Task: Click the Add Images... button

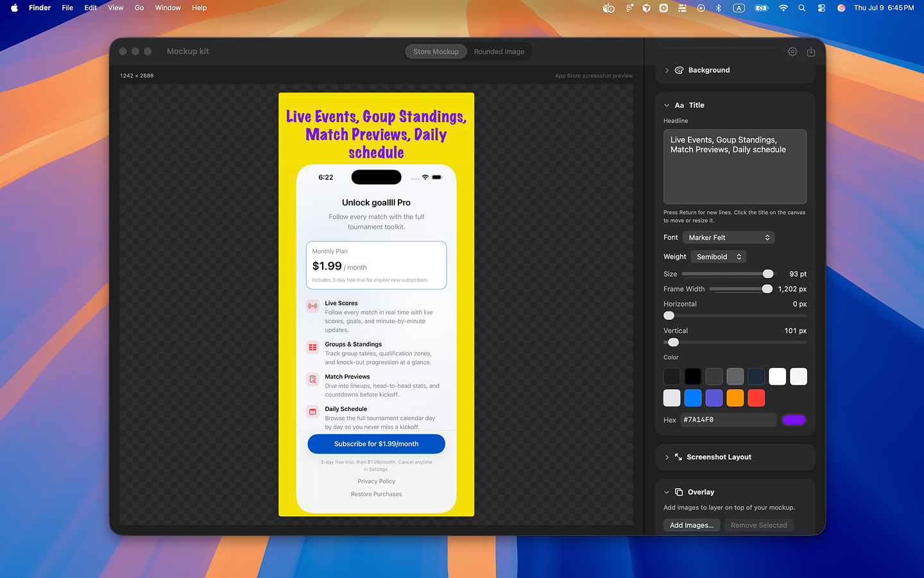Action: pos(692,525)
